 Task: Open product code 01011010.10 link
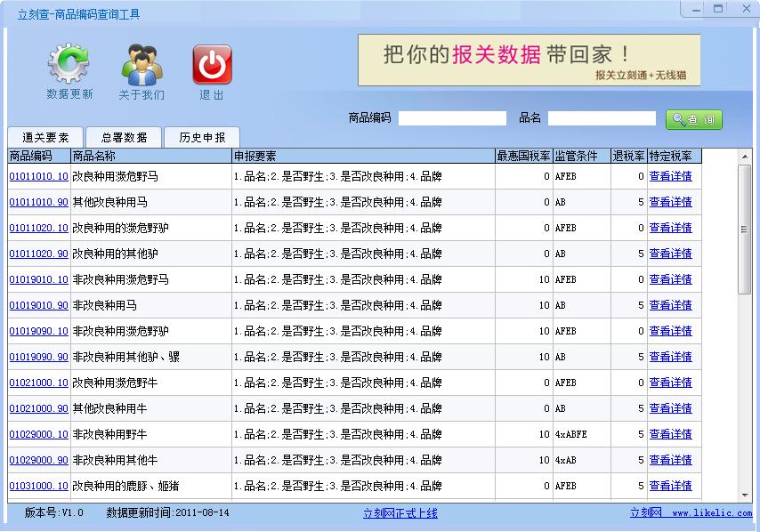coord(38,176)
